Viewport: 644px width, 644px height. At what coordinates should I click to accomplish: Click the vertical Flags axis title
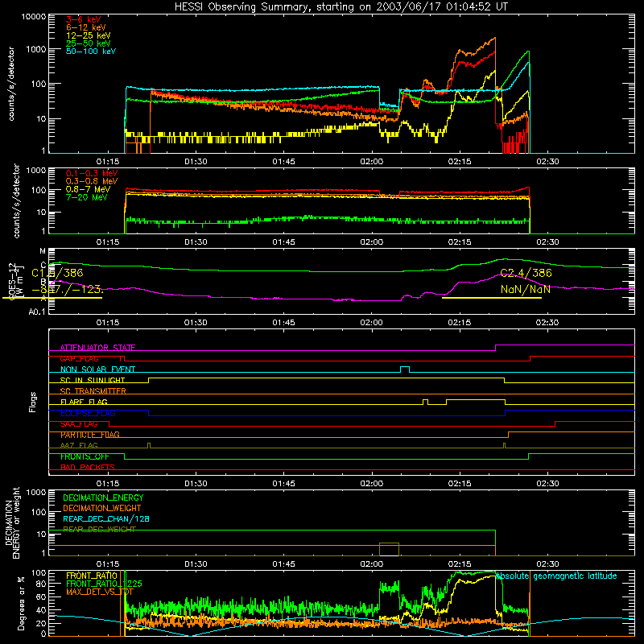click(x=33, y=402)
